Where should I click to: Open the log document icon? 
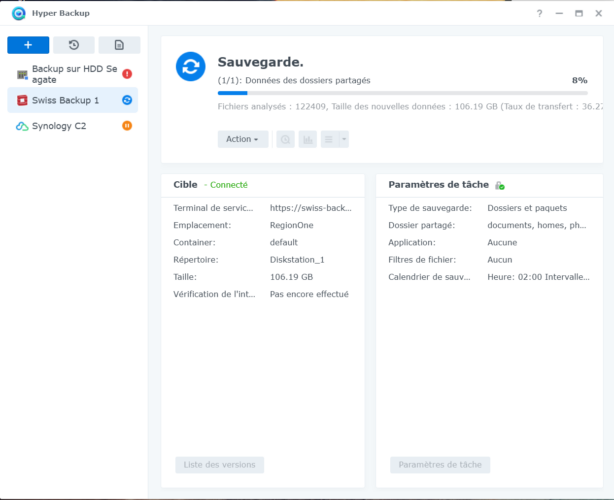(x=119, y=45)
